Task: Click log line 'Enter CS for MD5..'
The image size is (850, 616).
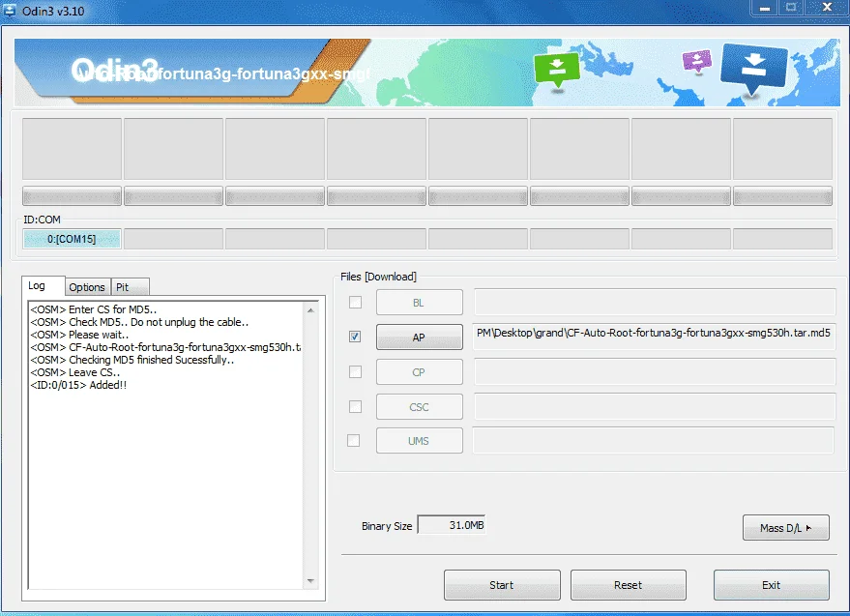Action: tap(94, 309)
